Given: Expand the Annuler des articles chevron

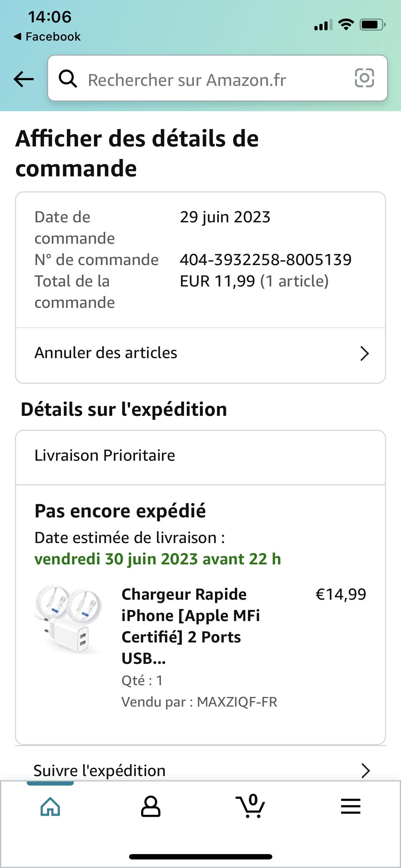Looking at the screenshot, I should tap(364, 353).
